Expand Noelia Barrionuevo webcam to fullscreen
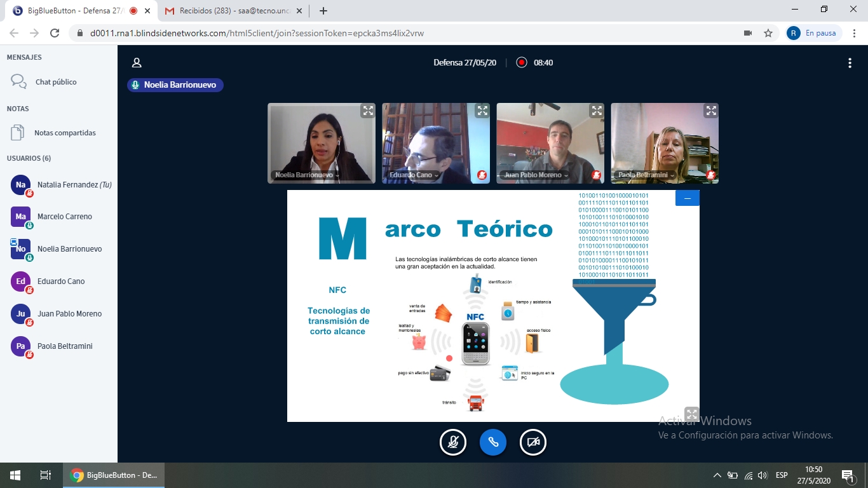868x488 pixels. [368, 111]
